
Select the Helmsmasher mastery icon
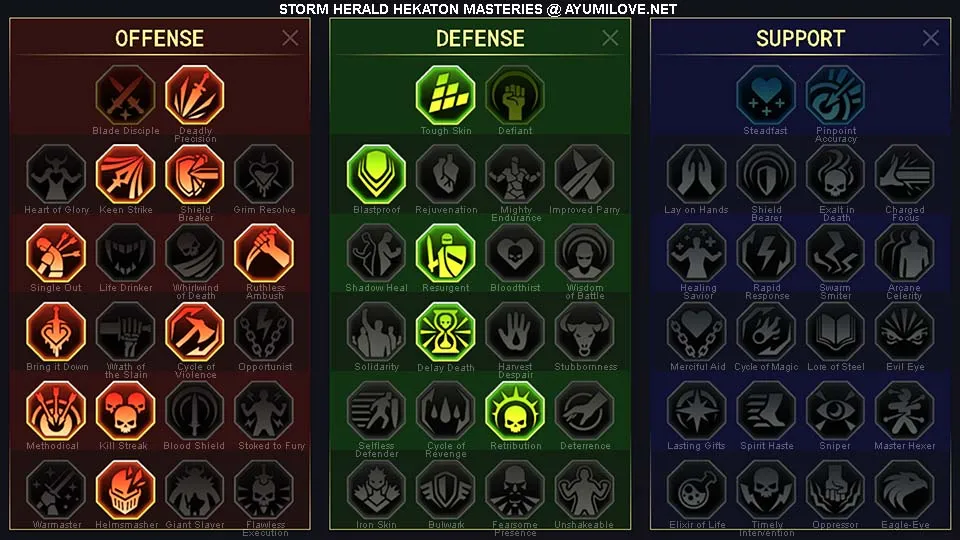[126, 490]
